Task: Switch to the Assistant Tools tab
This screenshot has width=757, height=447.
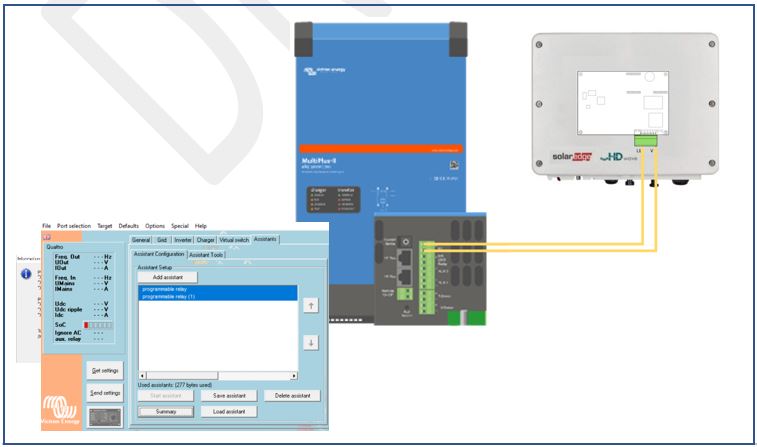Action: pos(206,255)
